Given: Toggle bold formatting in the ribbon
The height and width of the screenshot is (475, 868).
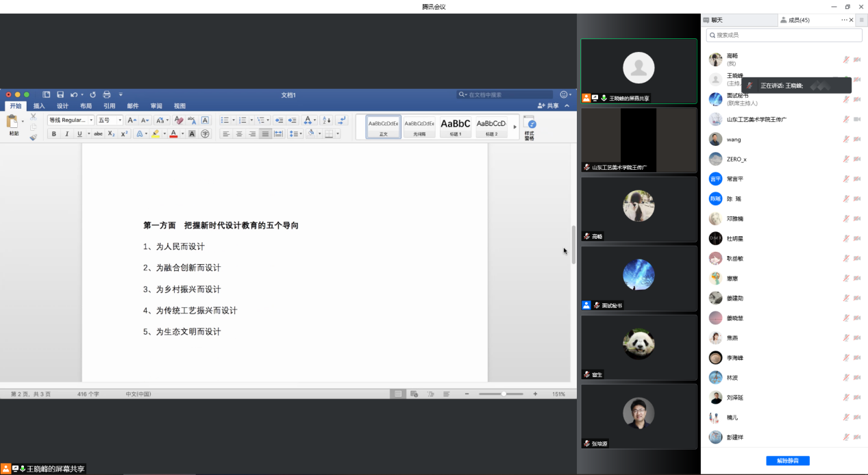Looking at the screenshot, I should point(53,134).
